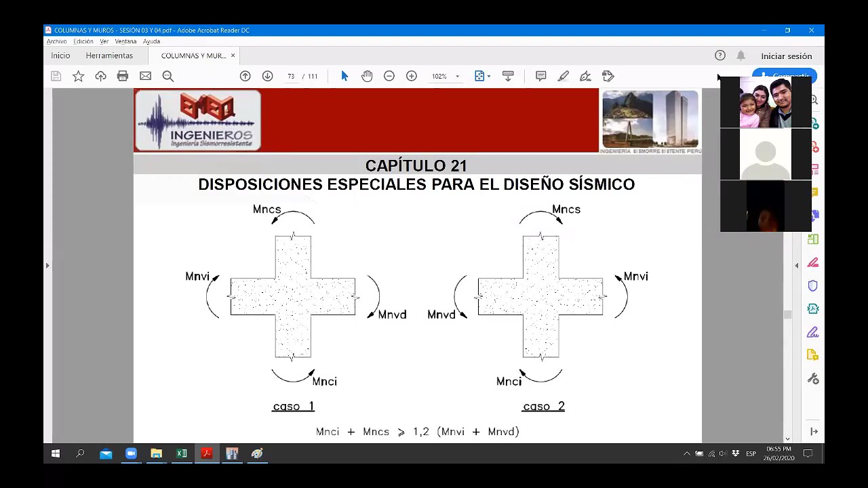Bookmark the file with the star icon
The width and height of the screenshot is (868, 488).
coord(79,76)
